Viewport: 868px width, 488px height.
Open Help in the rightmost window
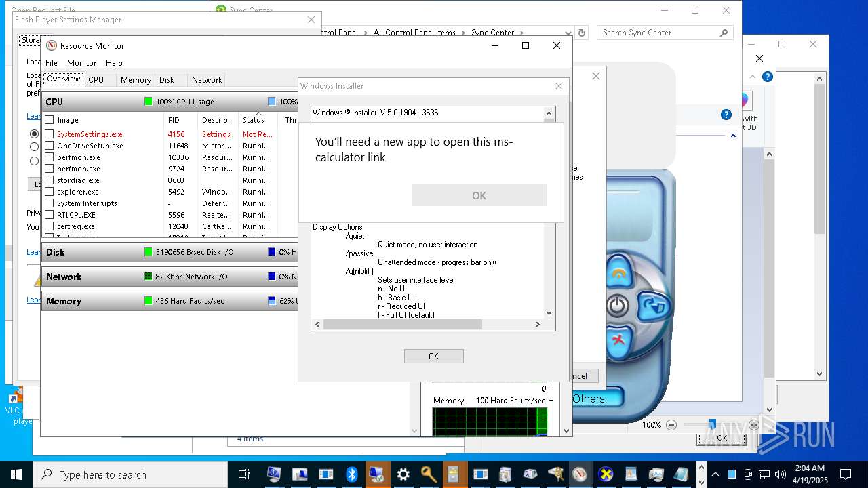[x=767, y=77]
